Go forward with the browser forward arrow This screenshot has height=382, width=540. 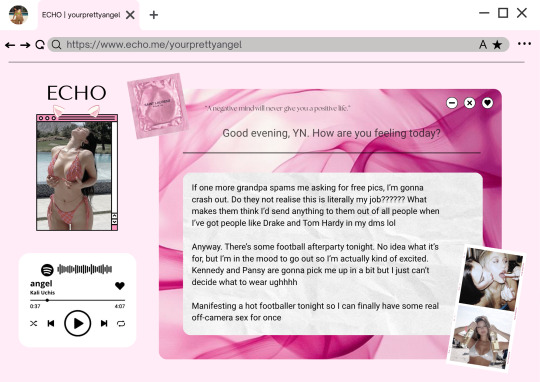25,45
